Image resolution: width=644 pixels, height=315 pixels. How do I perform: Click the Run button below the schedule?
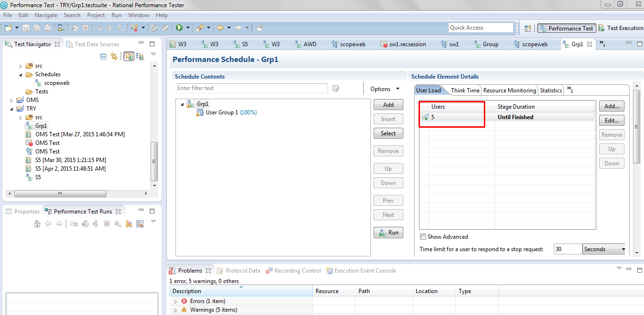pos(388,233)
